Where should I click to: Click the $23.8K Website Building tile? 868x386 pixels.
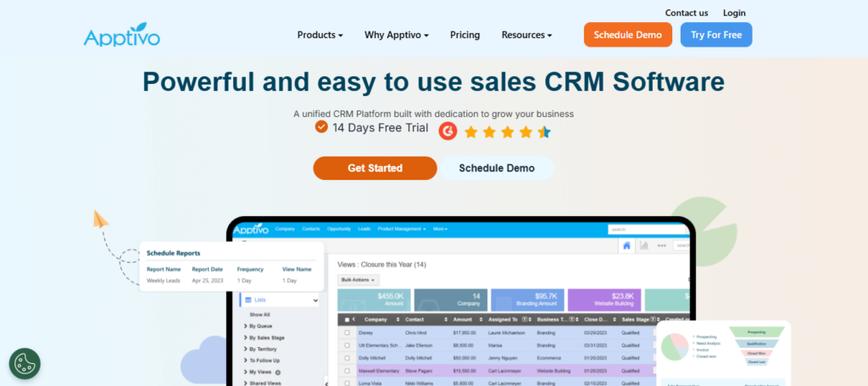604,299
